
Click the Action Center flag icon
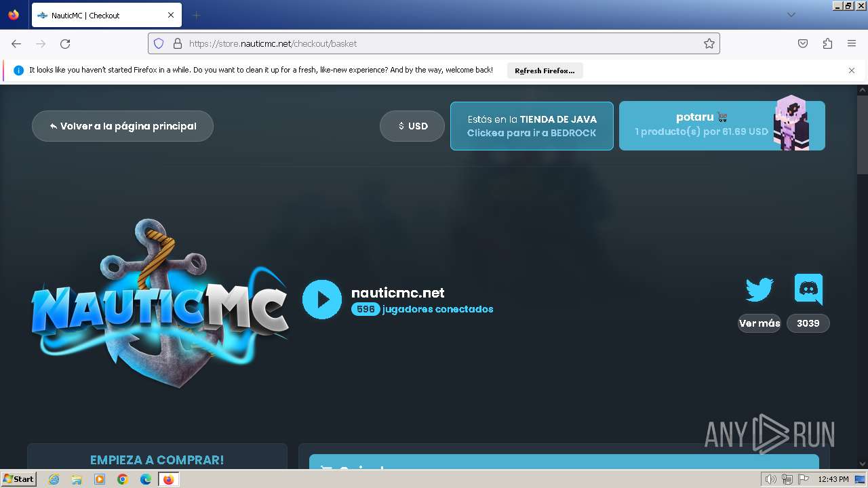(803, 479)
